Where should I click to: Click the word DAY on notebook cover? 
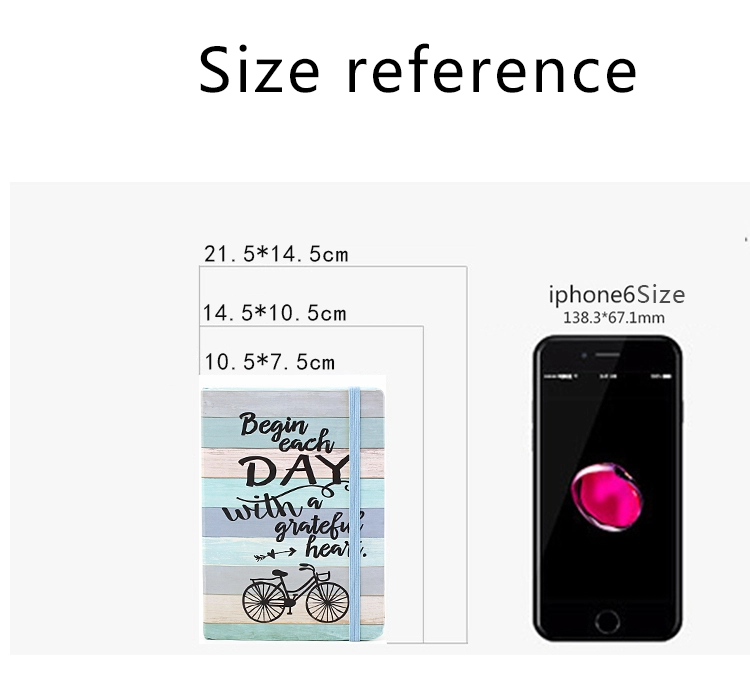(x=294, y=471)
